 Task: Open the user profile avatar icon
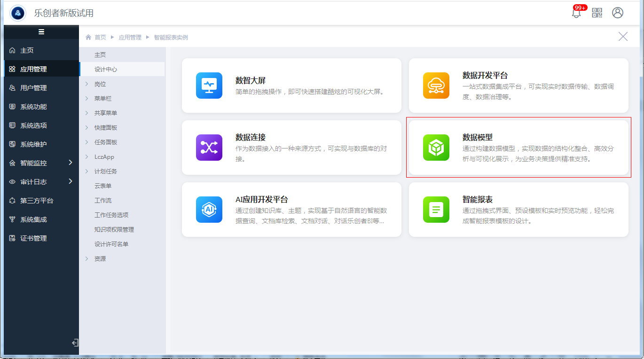coord(618,13)
